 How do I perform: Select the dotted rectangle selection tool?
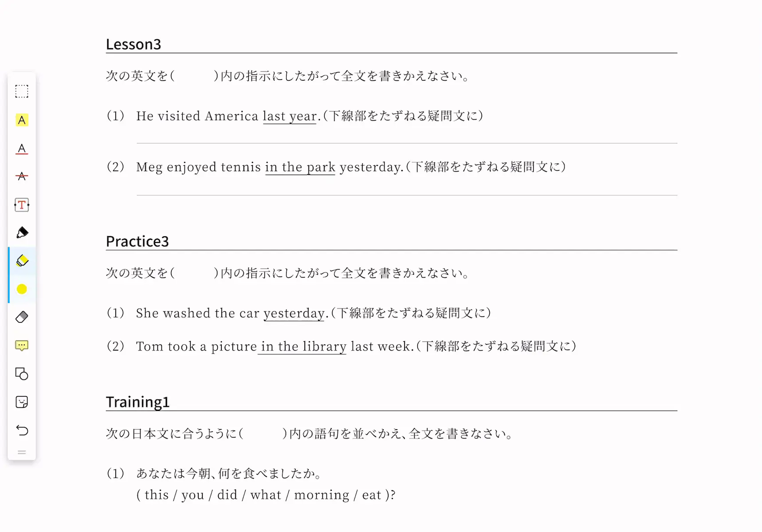[x=22, y=91]
